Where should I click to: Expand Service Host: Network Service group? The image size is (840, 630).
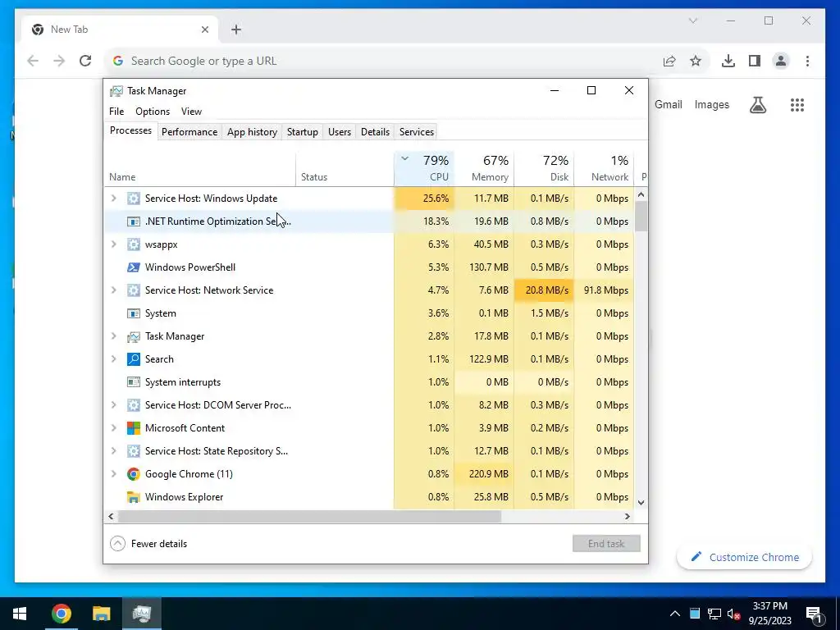tap(113, 290)
